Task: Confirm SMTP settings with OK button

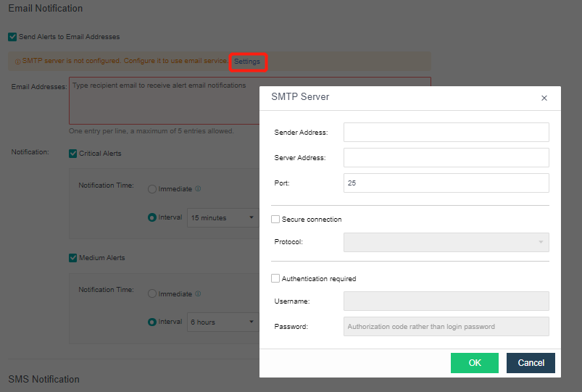Action: [x=474, y=363]
